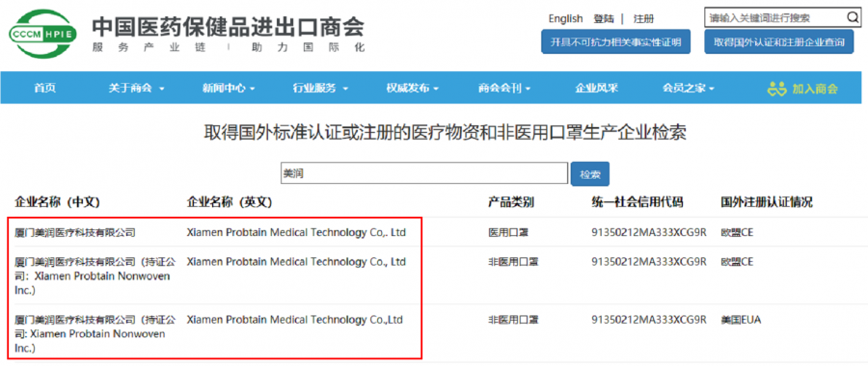
Task: Click the CCCMHPIE logo icon
Action: click(x=43, y=35)
